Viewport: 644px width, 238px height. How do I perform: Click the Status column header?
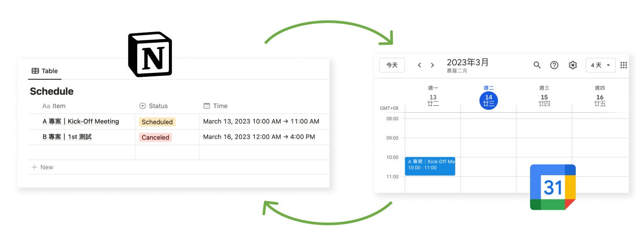pos(154,106)
